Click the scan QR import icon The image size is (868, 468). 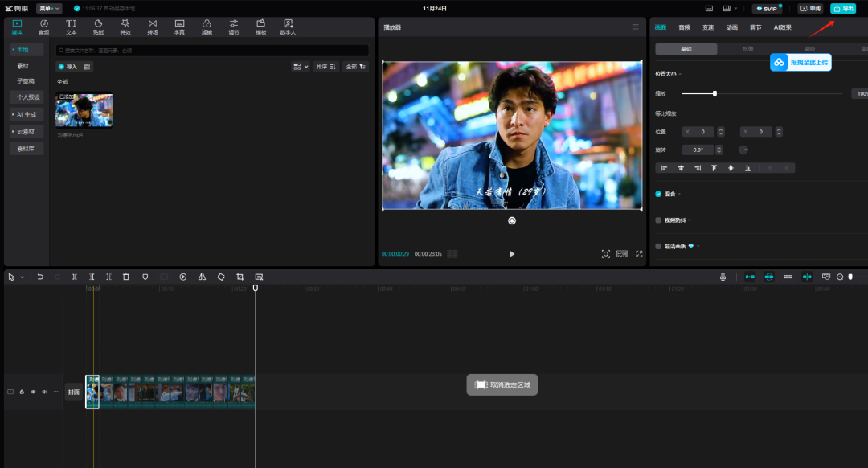click(87, 67)
